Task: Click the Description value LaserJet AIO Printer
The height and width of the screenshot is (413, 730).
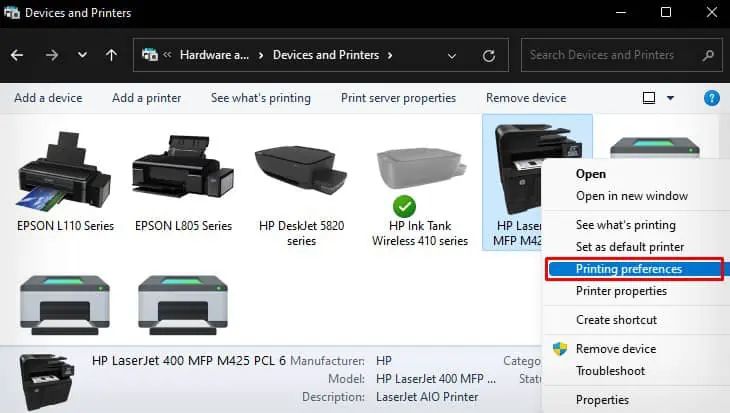Action: click(427, 397)
